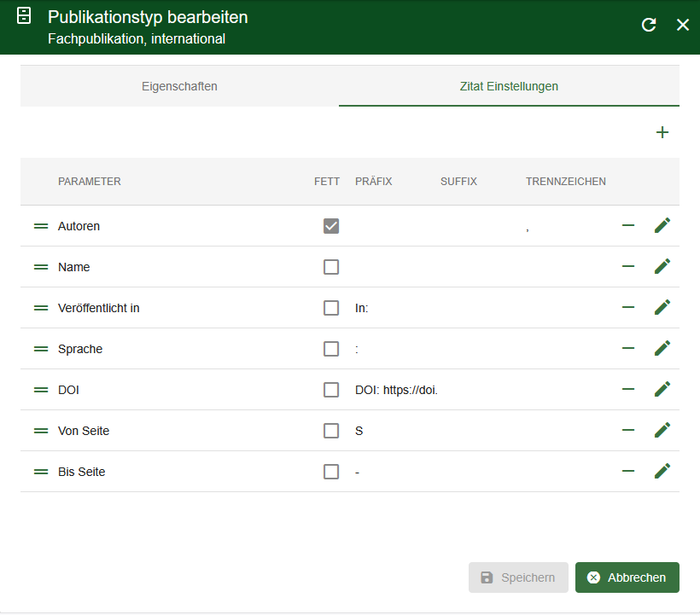The height and width of the screenshot is (615, 700).
Task: Click the pencil icon for Bis Seite
Action: click(662, 471)
